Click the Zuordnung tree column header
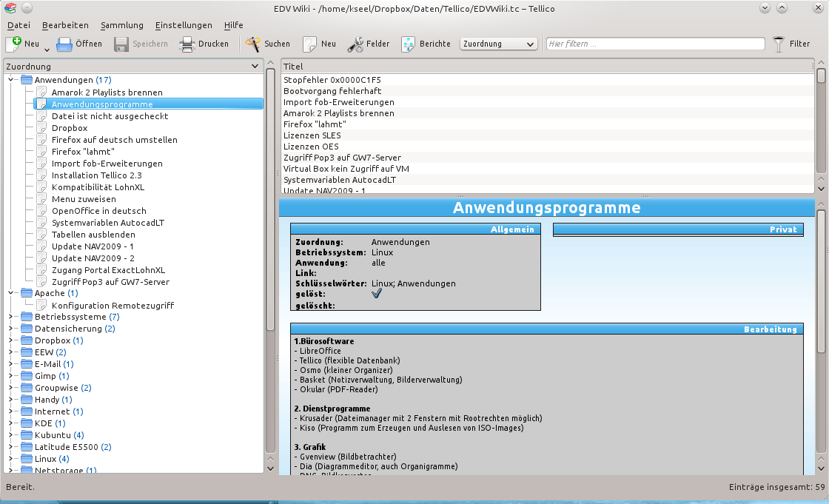This screenshot has width=829, height=504. pyautogui.click(x=133, y=66)
